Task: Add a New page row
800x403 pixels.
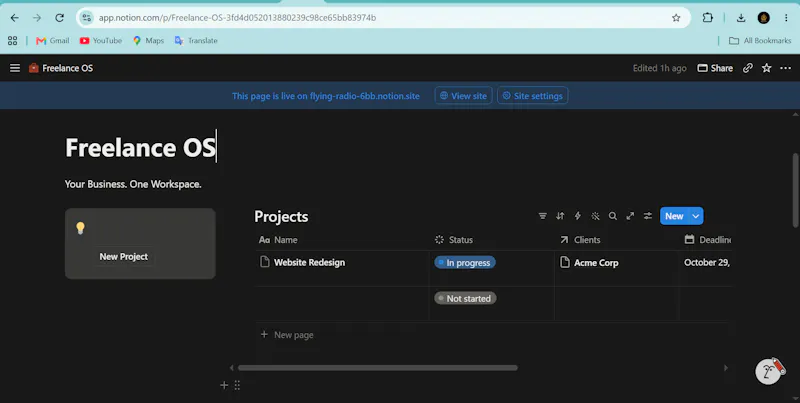Action: click(287, 335)
